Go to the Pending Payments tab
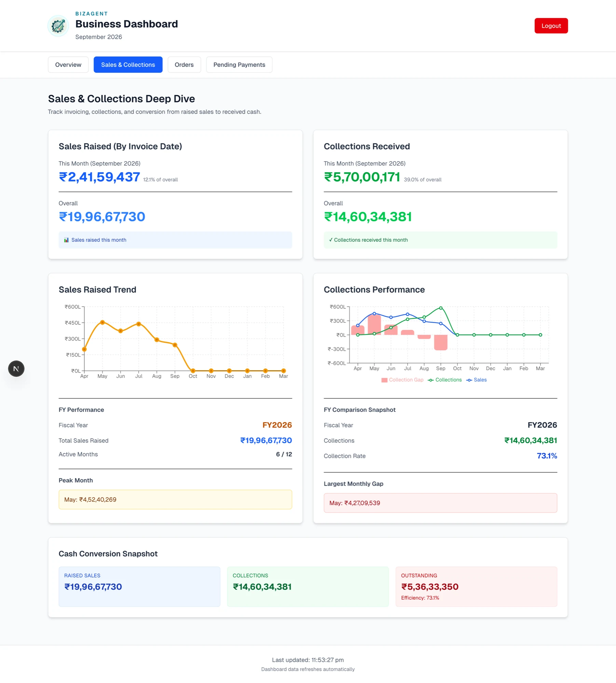 (x=239, y=65)
